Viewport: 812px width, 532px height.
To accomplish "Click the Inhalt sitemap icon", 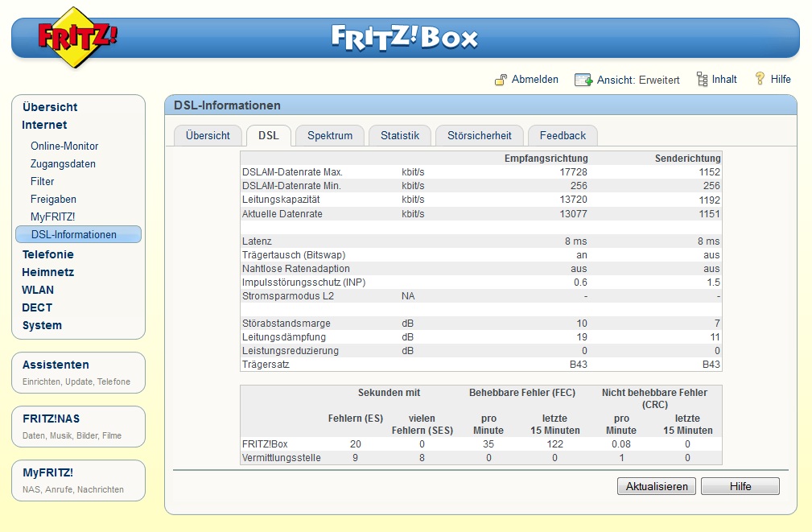I will coord(703,79).
